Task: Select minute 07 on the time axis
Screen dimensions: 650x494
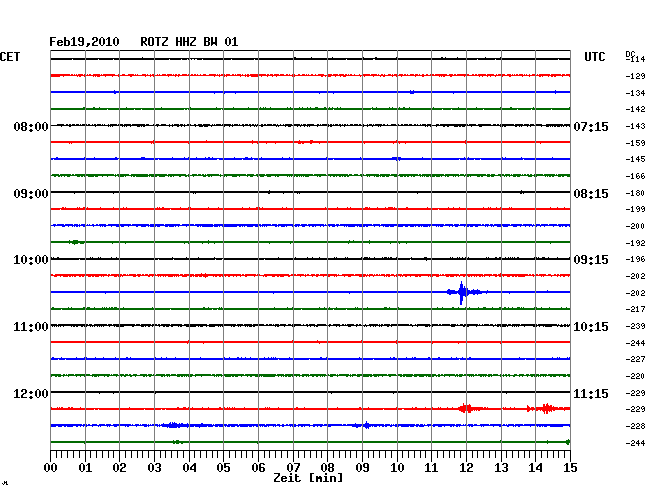Action: click(x=293, y=467)
